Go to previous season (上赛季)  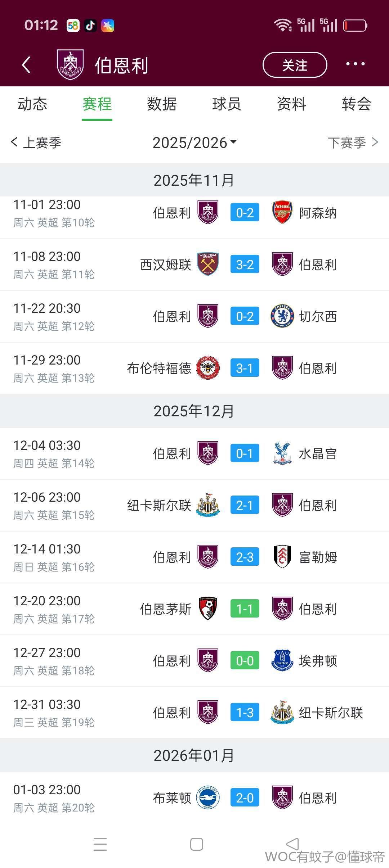point(36,143)
